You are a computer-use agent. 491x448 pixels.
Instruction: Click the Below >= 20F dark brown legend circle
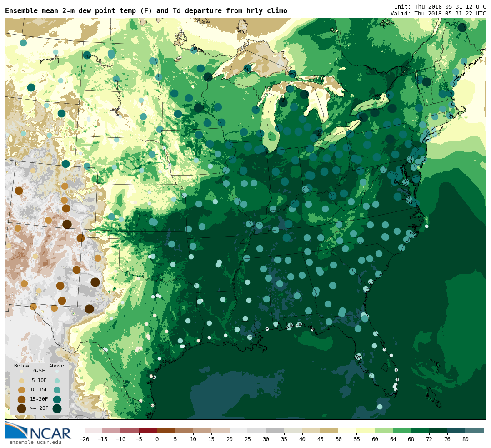pyautogui.click(x=22, y=408)
